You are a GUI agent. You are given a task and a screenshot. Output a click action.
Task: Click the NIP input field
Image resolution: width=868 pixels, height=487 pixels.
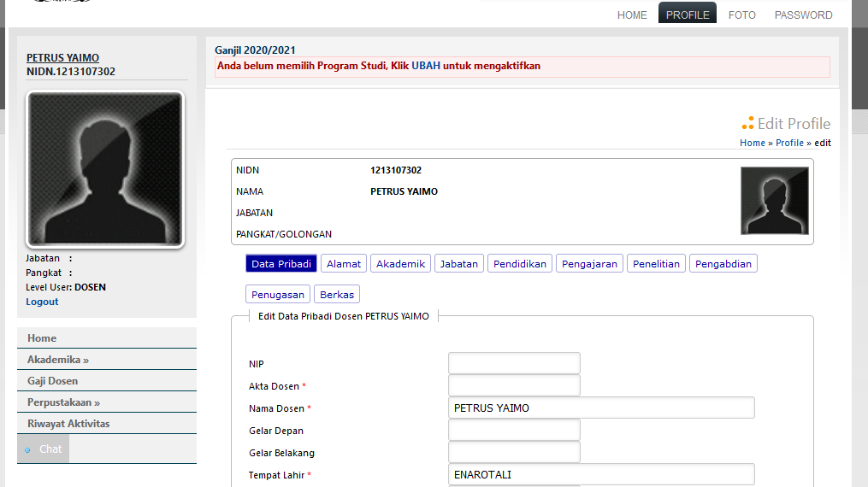click(514, 364)
